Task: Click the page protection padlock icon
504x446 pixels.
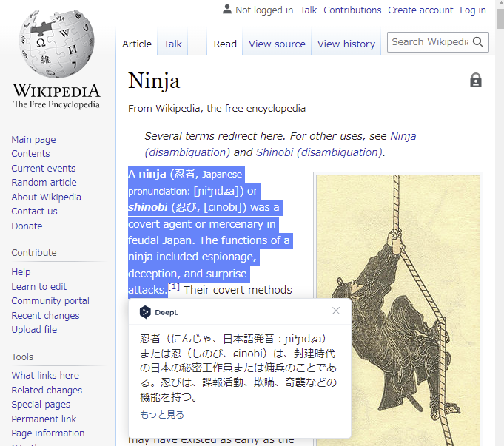Action: (476, 80)
